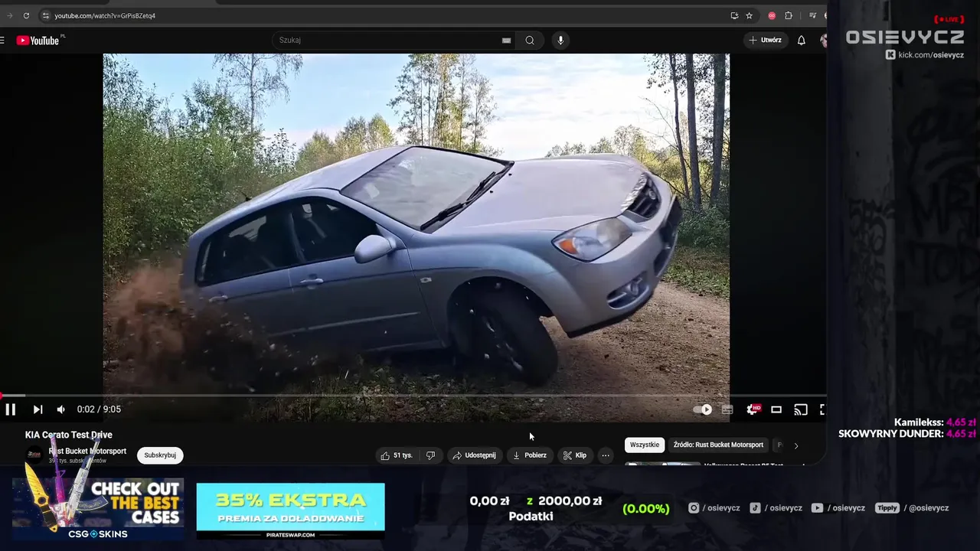This screenshot has height=551, width=980.
Task: Open Rust Bucket Motorsport channel avatar
Action: (x=34, y=455)
